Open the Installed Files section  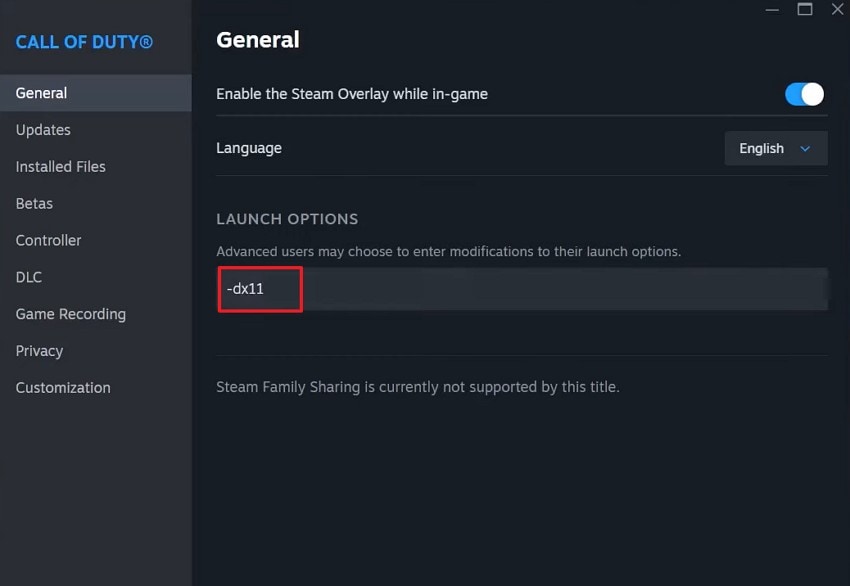tap(60, 166)
